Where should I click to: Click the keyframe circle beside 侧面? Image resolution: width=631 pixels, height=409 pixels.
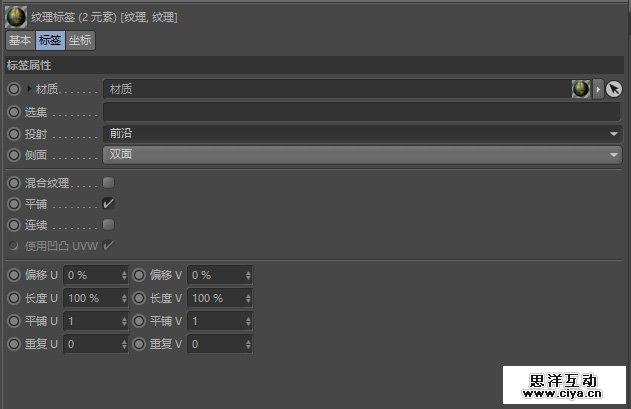[14, 155]
